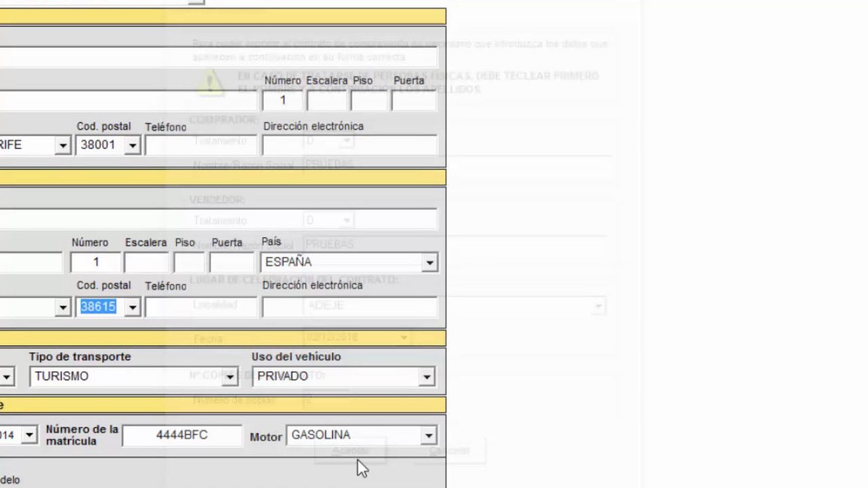Click the Escalera field left of the País dropdown

click(146, 262)
